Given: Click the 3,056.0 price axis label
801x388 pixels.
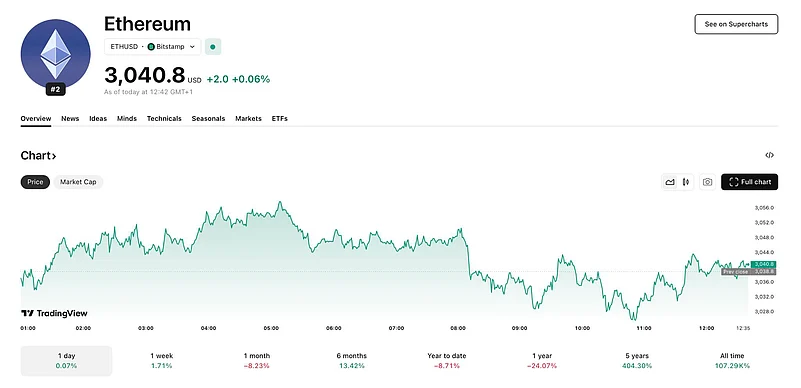Looking at the screenshot, I should (764, 208).
